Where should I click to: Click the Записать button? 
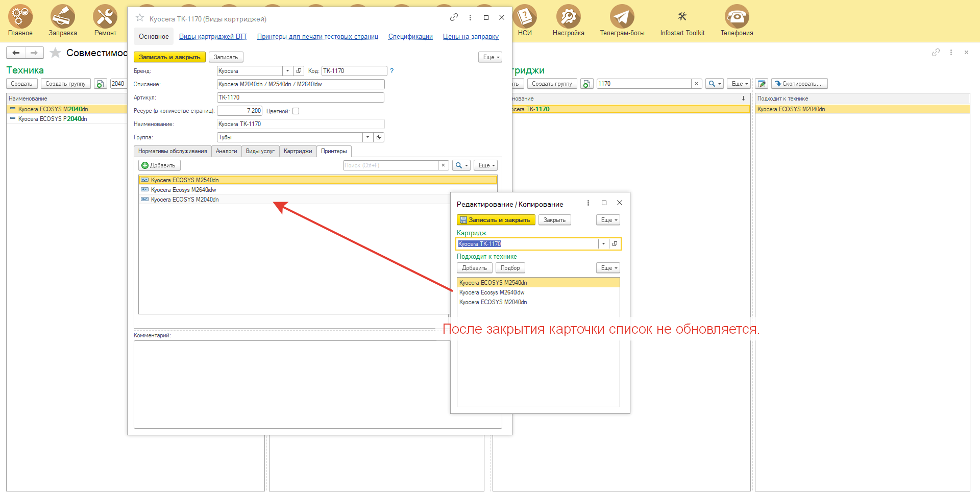click(226, 57)
